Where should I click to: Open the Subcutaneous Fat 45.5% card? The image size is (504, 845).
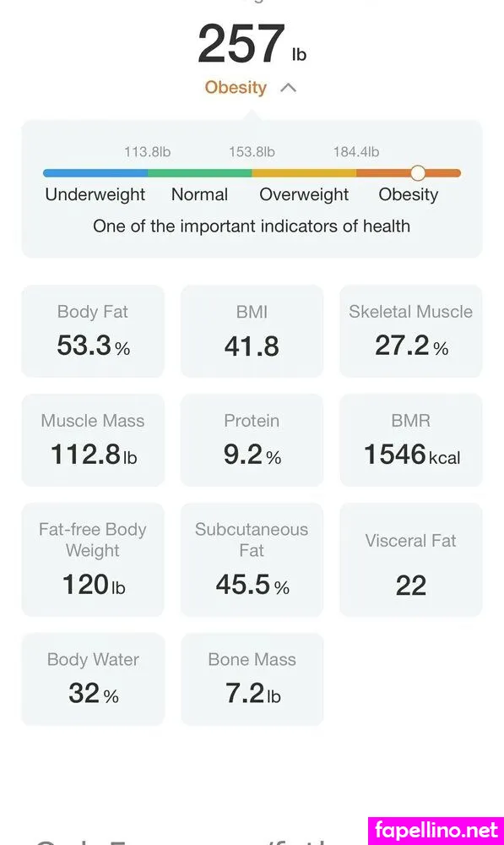tap(252, 560)
